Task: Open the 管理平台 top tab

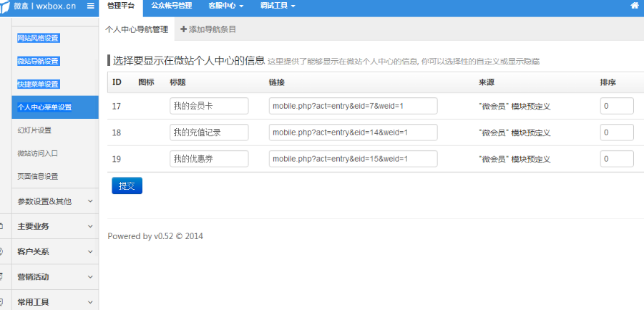Action: point(121,6)
